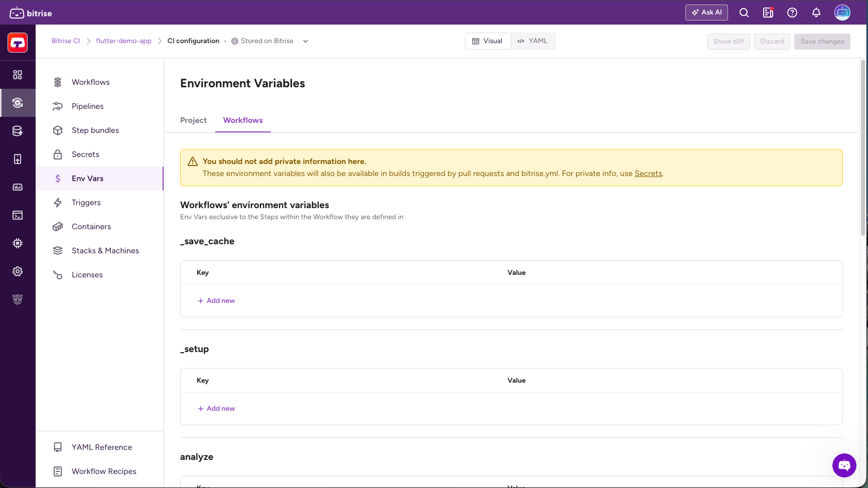Image resolution: width=868 pixels, height=488 pixels.
Task: Click the Secrets lock icon
Action: click(58, 154)
